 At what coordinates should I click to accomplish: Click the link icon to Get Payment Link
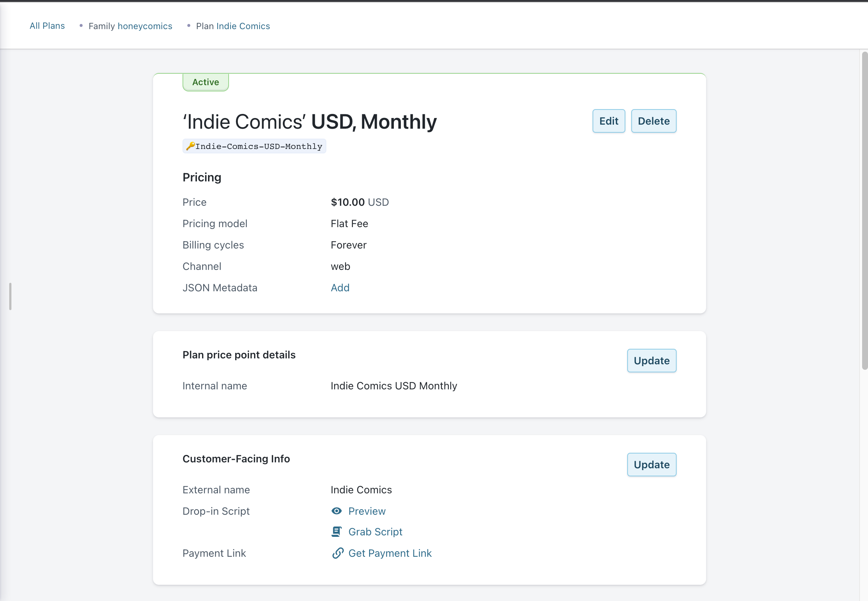click(x=337, y=553)
